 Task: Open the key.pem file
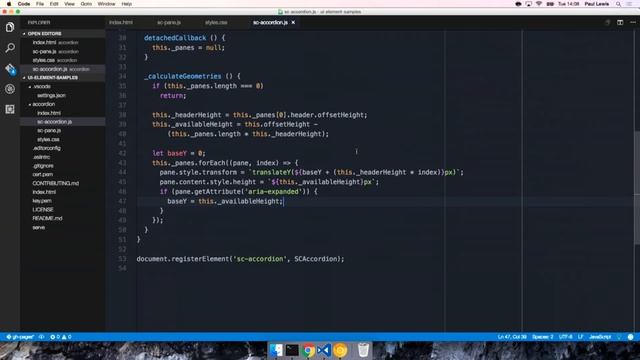pyautogui.click(x=63, y=201)
